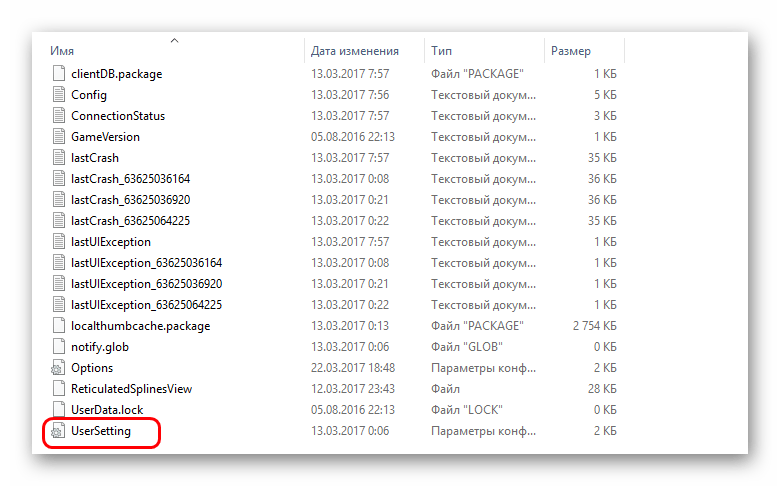780x486 pixels.
Task: Click the 2 754 КБ size value
Action: coord(594,326)
